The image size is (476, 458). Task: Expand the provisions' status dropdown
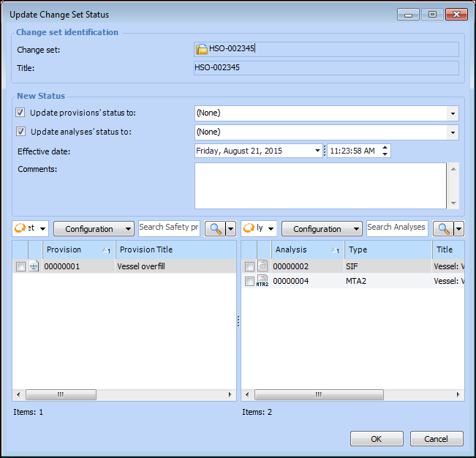pos(453,113)
